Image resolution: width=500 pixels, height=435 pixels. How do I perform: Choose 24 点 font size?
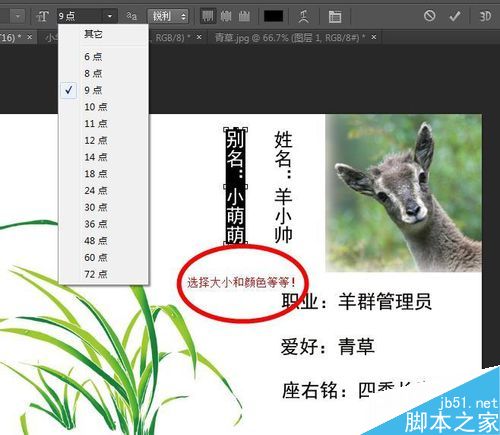[103, 190]
